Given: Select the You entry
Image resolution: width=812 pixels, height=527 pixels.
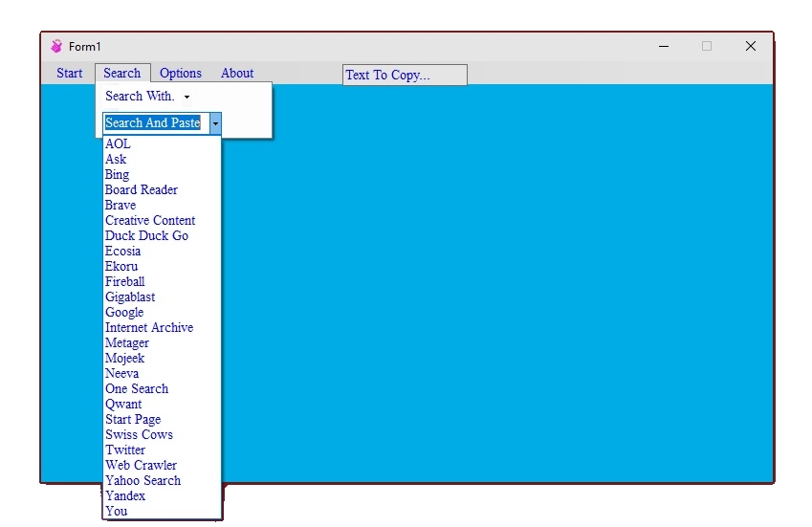Looking at the screenshot, I should point(162,512).
